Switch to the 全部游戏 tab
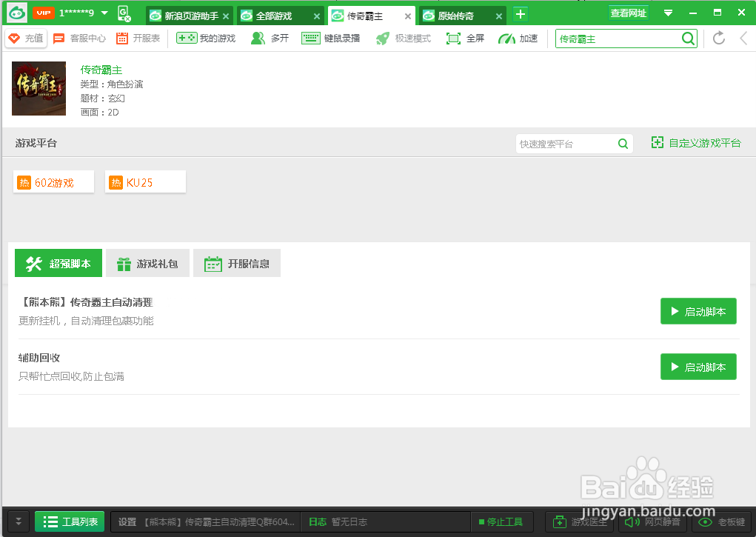This screenshot has width=756, height=537. 281,16
